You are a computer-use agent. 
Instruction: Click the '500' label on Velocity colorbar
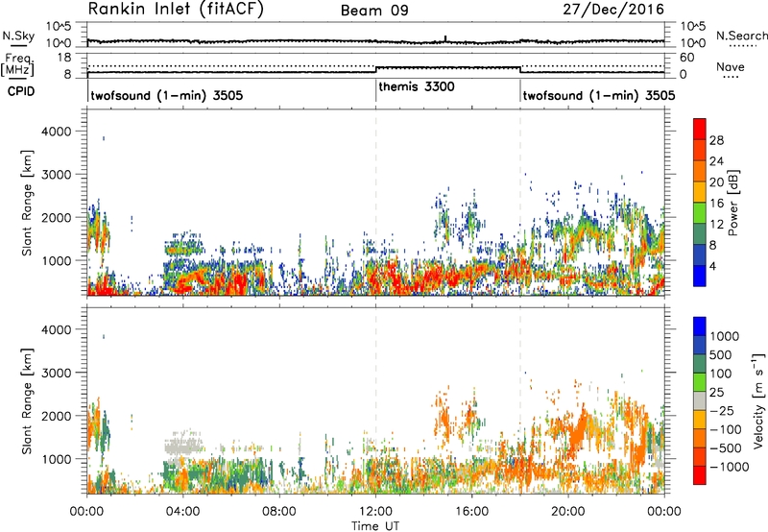click(x=721, y=355)
